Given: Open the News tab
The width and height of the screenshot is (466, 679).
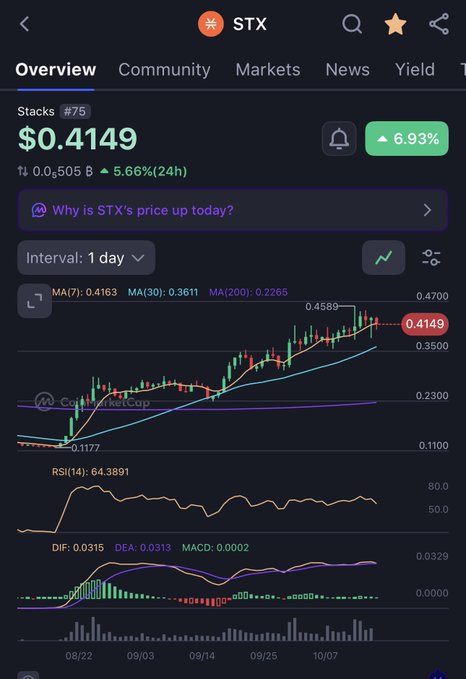Looking at the screenshot, I should point(347,70).
